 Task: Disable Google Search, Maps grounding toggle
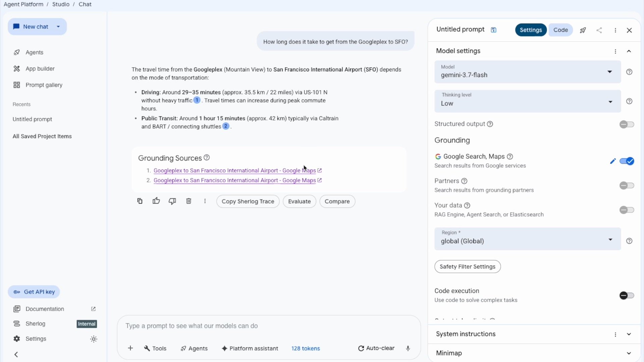click(627, 161)
